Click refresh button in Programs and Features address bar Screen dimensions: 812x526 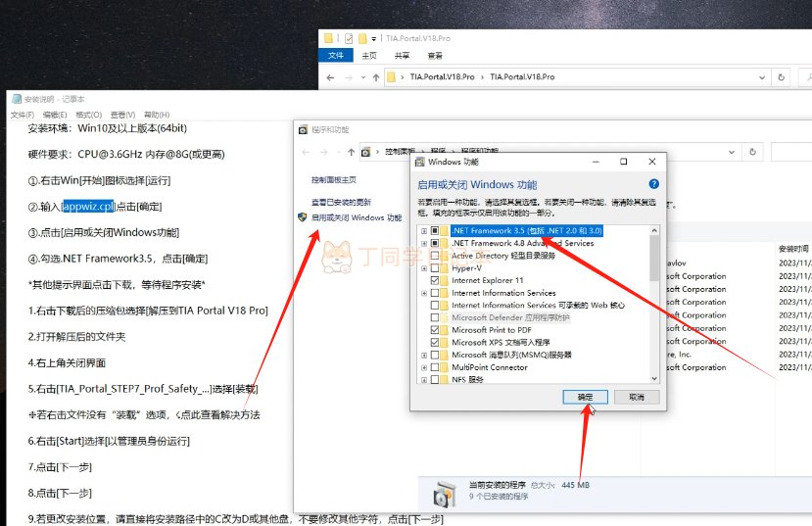pyautogui.click(x=752, y=152)
